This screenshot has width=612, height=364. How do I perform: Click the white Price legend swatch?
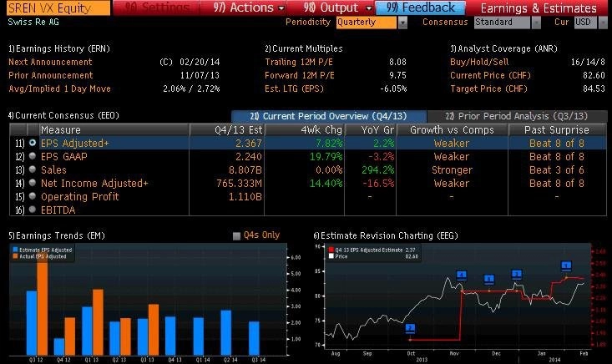tap(331, 256)
